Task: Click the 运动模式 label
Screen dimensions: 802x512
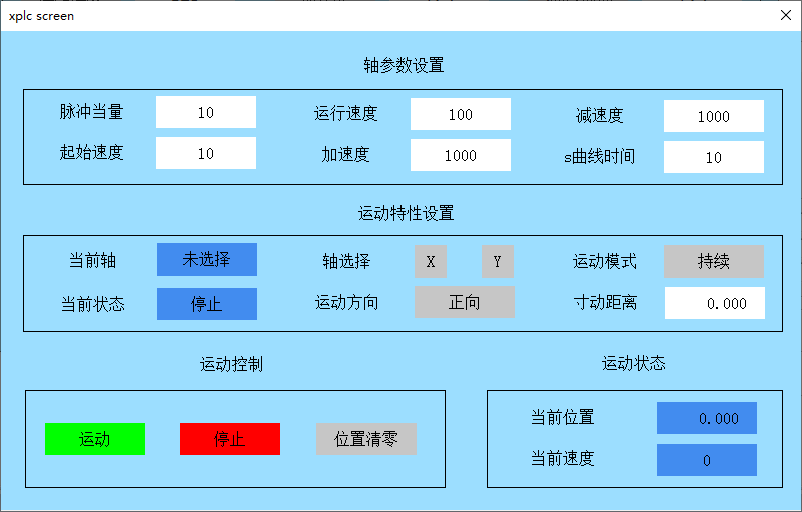Action: tap(605, 261)
